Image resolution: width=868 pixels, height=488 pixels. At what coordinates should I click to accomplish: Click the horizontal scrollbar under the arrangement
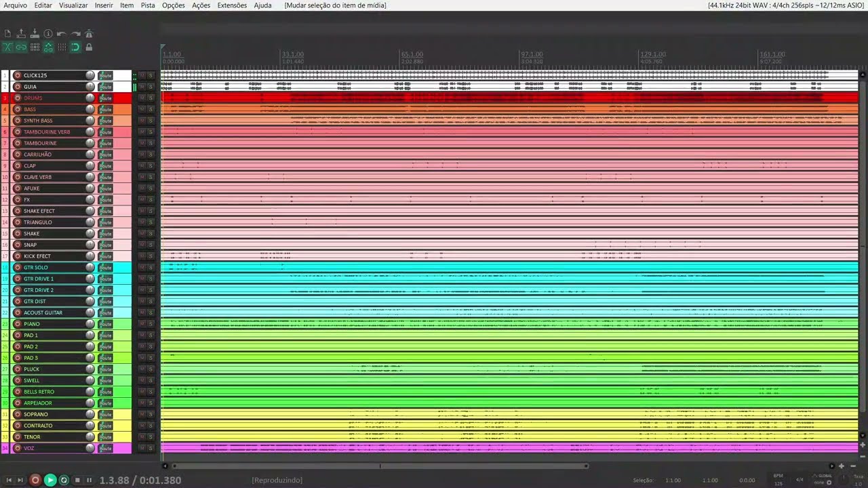(x=380, y=466)
